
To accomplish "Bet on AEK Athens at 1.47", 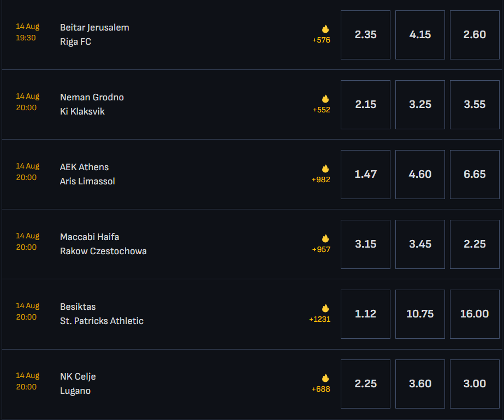I will coord(365,175).
